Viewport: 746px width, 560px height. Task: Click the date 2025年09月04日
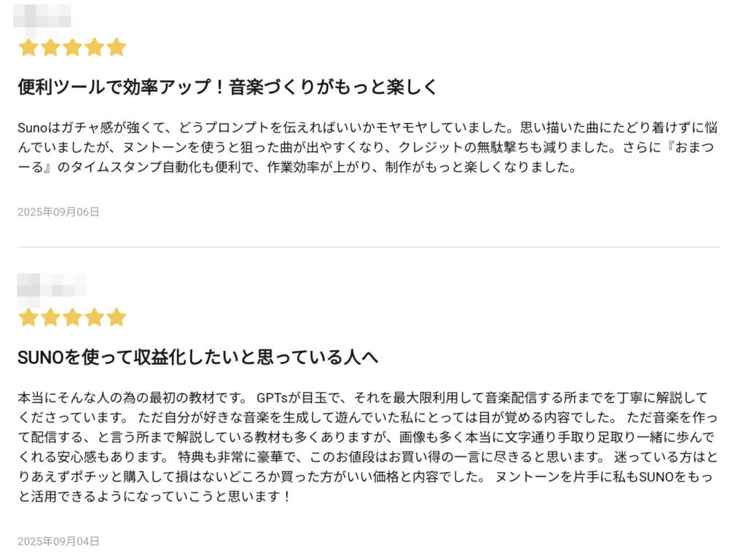click(x=58, y=542)
